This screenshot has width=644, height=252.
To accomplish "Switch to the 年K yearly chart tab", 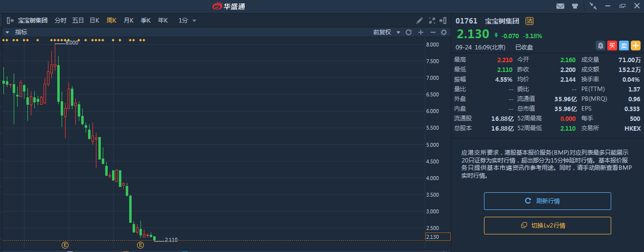I will [163, 21].
